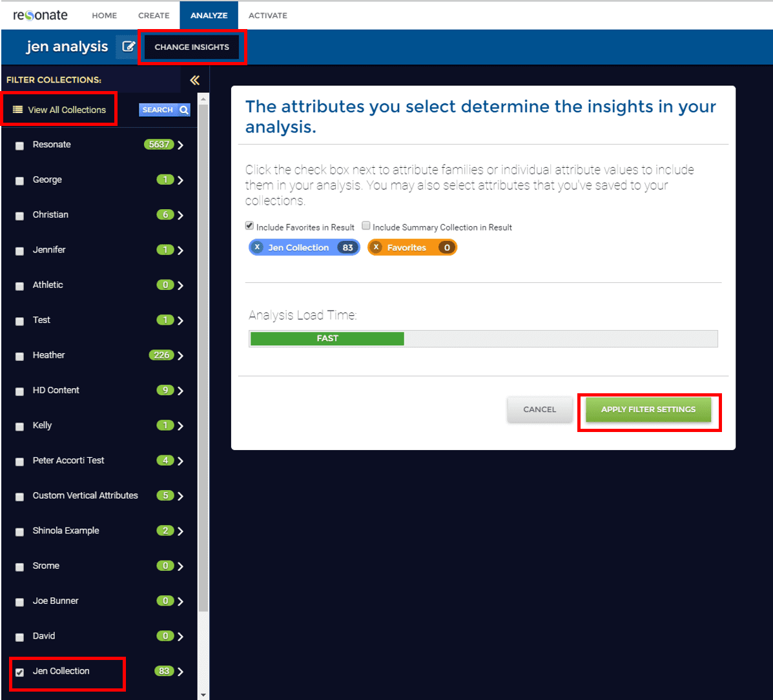Switch to the Activate tab
The height and width of the screenshot is (700, 773).
[x=267, y=15]
